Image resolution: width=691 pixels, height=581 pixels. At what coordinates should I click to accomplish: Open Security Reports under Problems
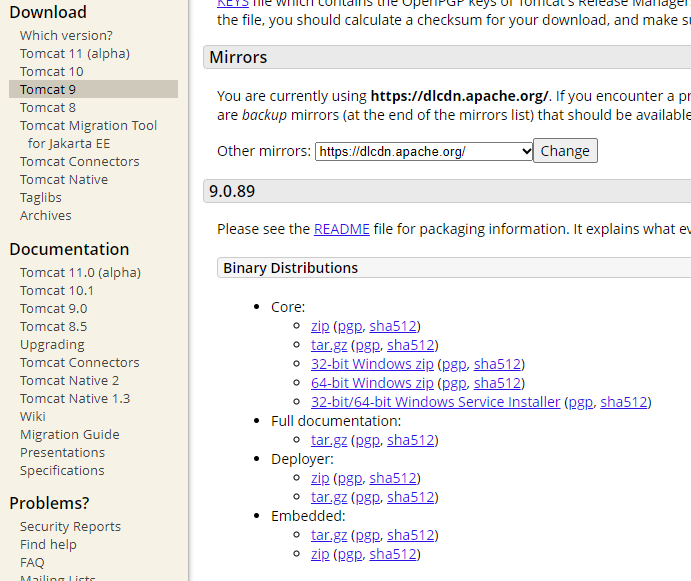click(70, 526)
